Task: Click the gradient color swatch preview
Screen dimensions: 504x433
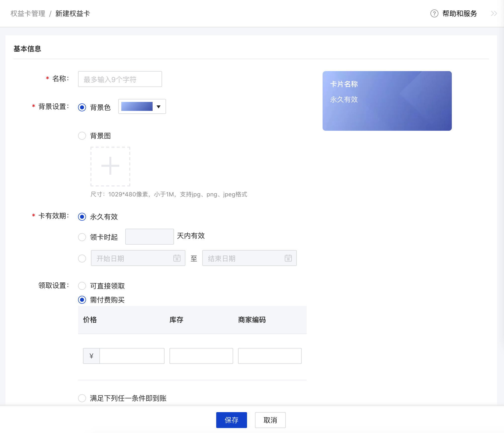Action: [137, 106]
